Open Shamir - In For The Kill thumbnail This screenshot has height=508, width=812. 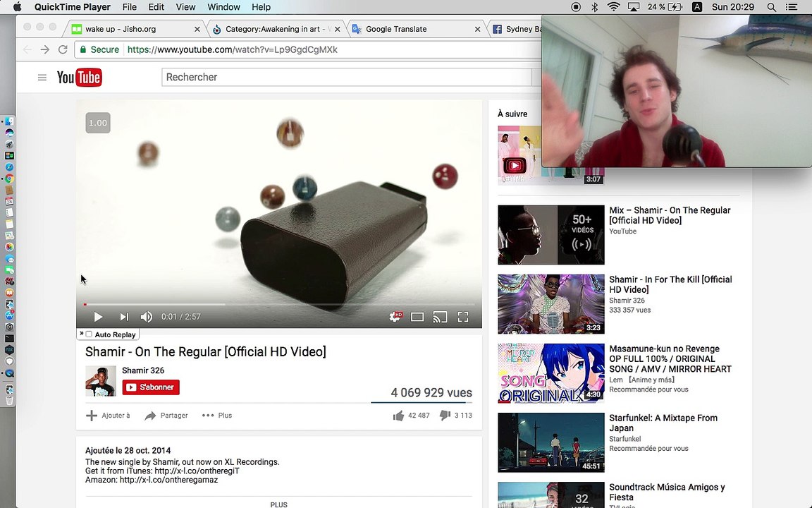click(551, 304)
